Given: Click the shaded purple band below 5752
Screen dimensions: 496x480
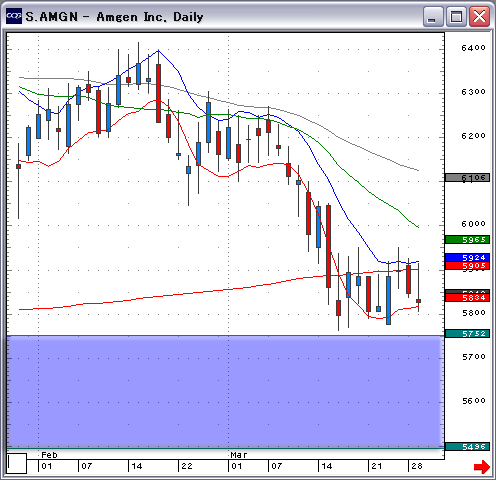Looking at the screenshot, I should click(x=225, y=392).
